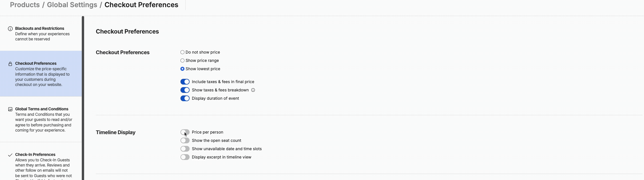
Task: Click the Checkout Preferences lock icon
Action: 10,64
